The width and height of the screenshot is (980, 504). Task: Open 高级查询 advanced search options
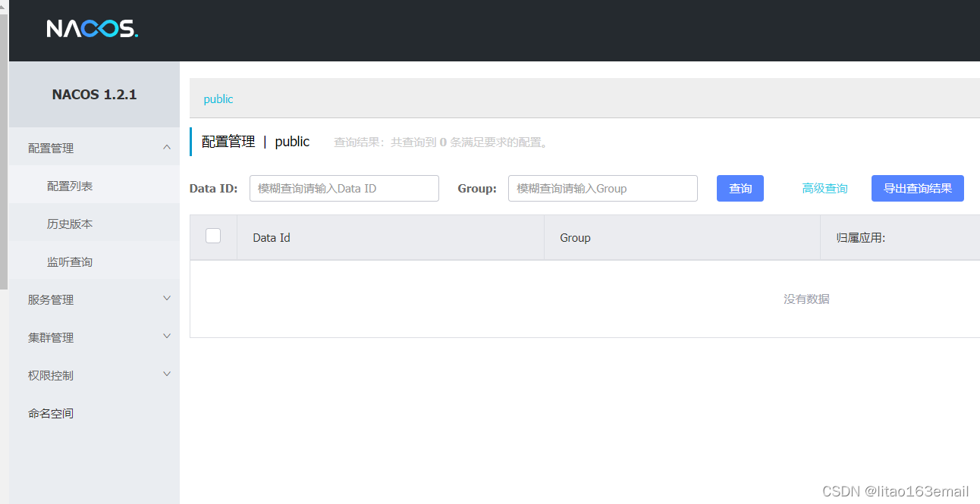[825, 188]
